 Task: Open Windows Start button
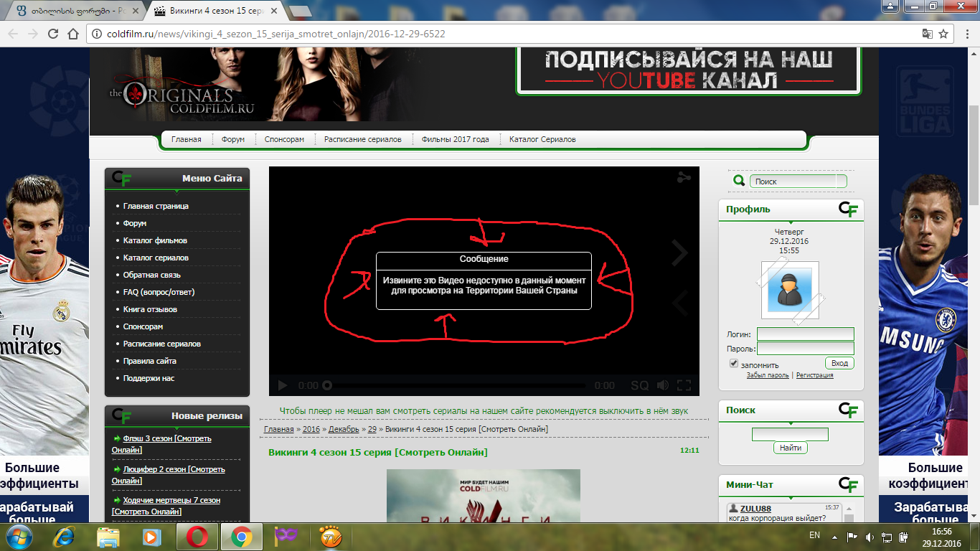click(x=19, y=536)
